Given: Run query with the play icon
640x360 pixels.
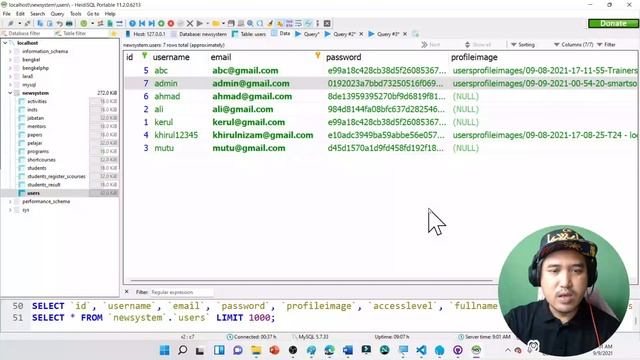Looking at the screenshot, I should click(x=200, y=23).
